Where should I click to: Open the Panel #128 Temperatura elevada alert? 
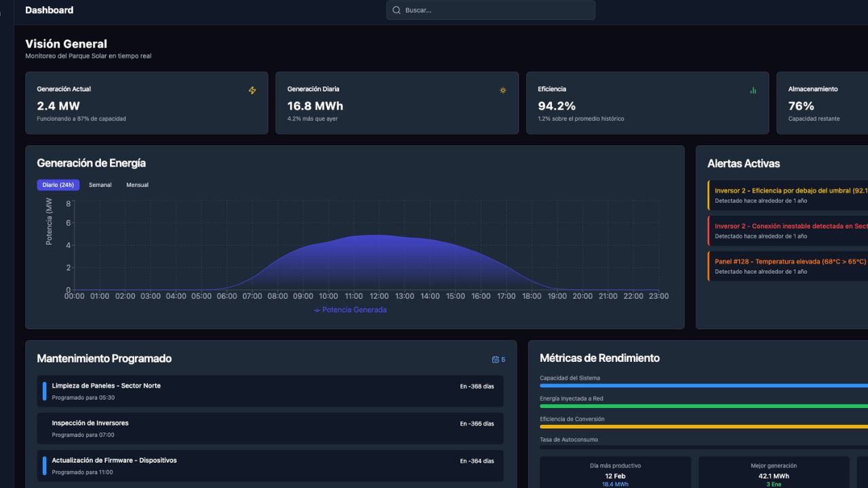pos(787,266)
